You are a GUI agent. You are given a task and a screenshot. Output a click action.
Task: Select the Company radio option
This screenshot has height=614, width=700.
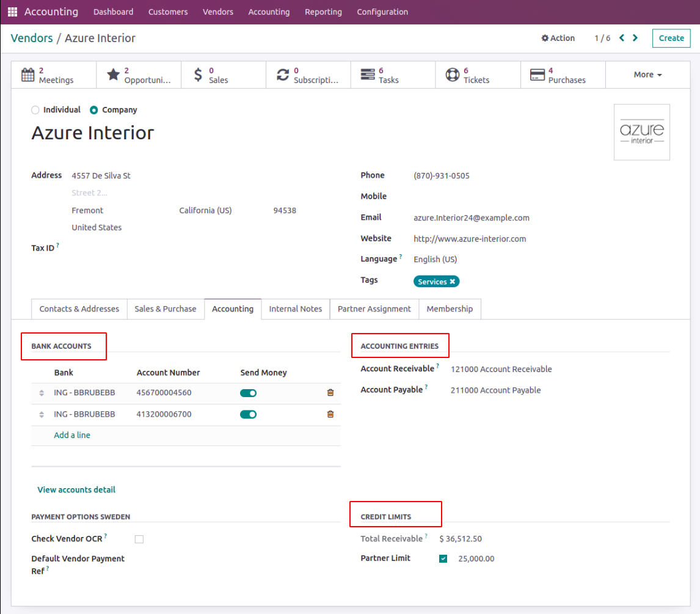coord(93,110)
